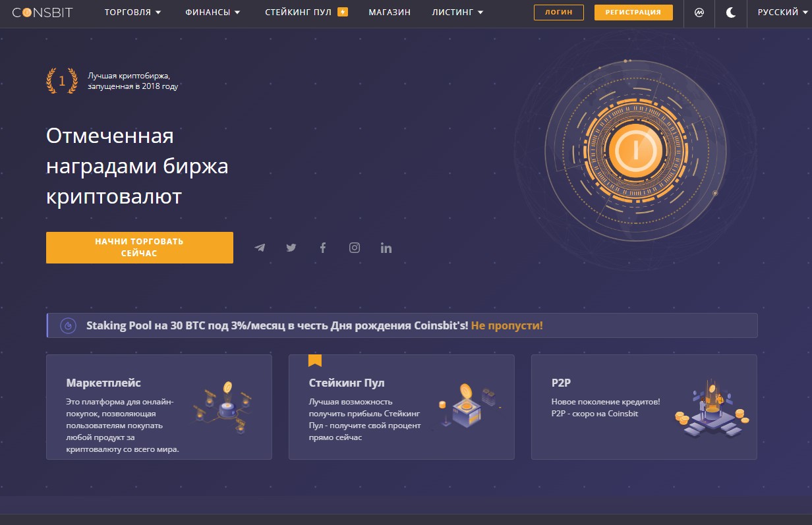Open the Стейкинг Пул card
Screen dimensions: 812x525
click(x=401, y=407)
